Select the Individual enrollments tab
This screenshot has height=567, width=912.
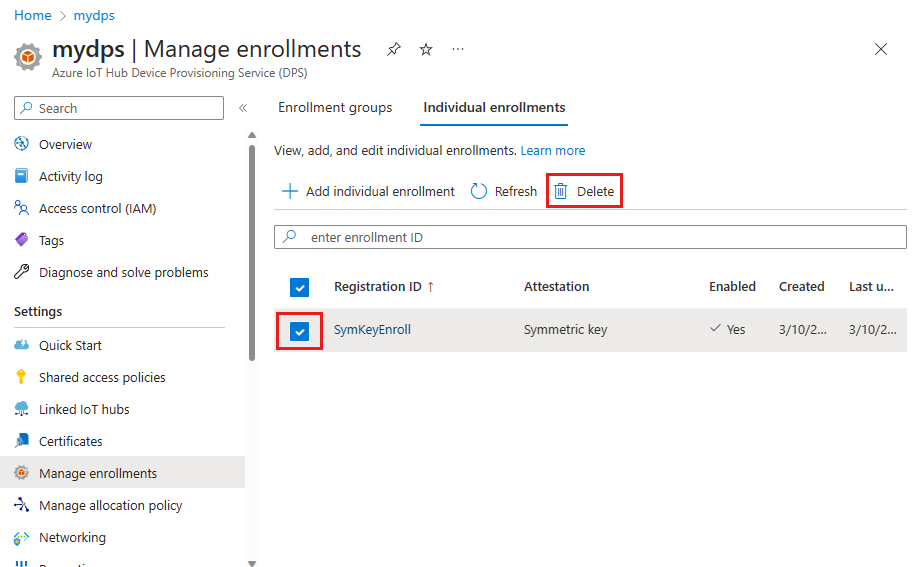[494, 108]
